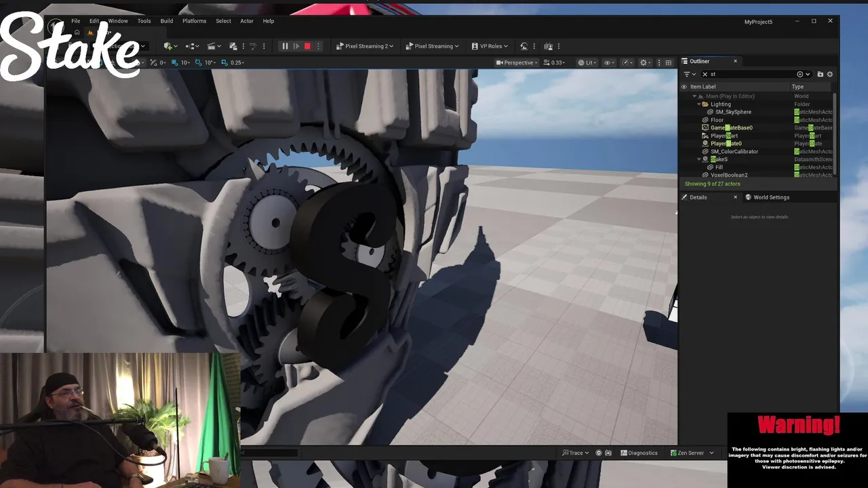This screenshot has width=868, height=488.
Task: Switch to the Details tab
Action: pos(698,197)
